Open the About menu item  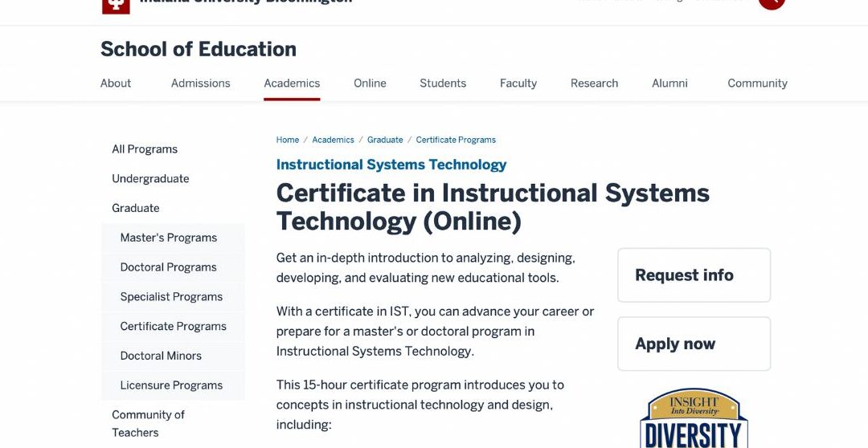(116, 83)
